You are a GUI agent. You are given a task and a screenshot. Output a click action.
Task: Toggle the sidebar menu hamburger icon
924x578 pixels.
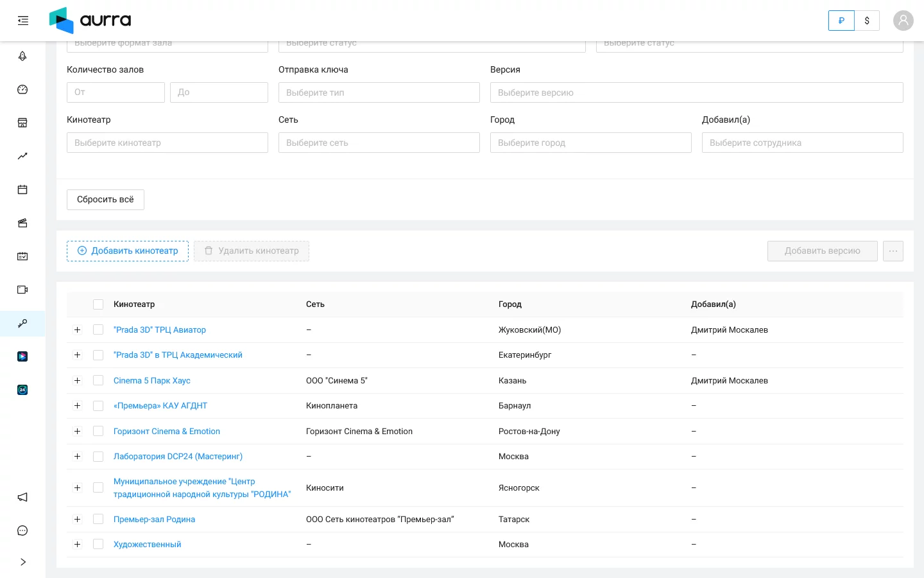click(x=23, y=21)
